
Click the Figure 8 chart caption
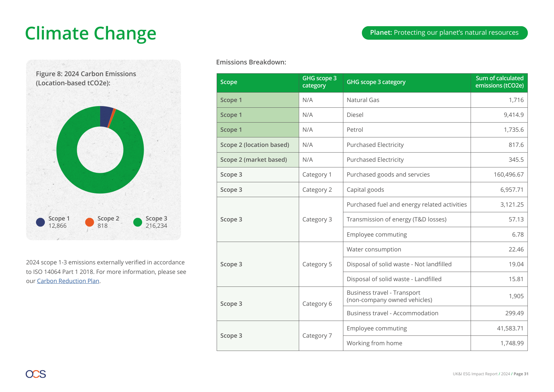tap(86, 78)
